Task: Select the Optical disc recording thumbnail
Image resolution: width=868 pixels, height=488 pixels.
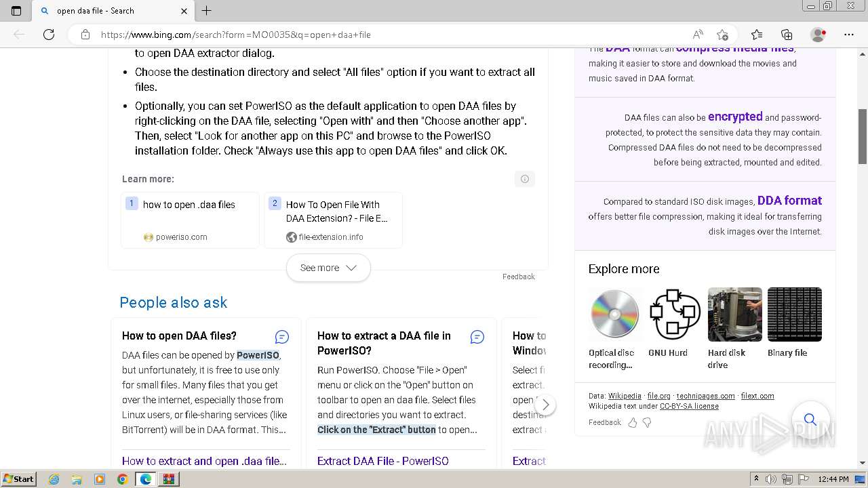Action: click(x=615, y=314)
